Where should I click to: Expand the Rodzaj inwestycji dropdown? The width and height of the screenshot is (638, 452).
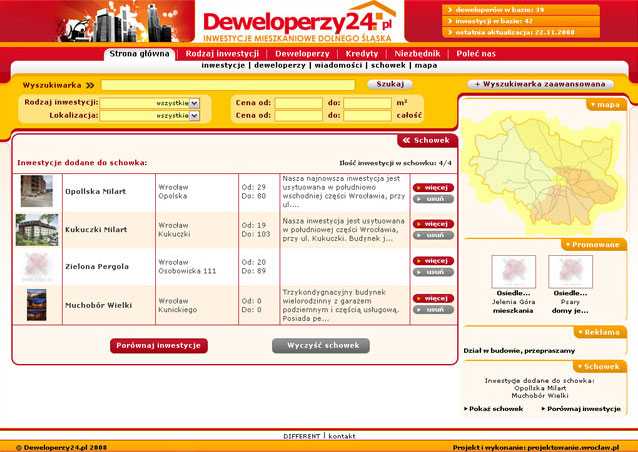(150, 103)
